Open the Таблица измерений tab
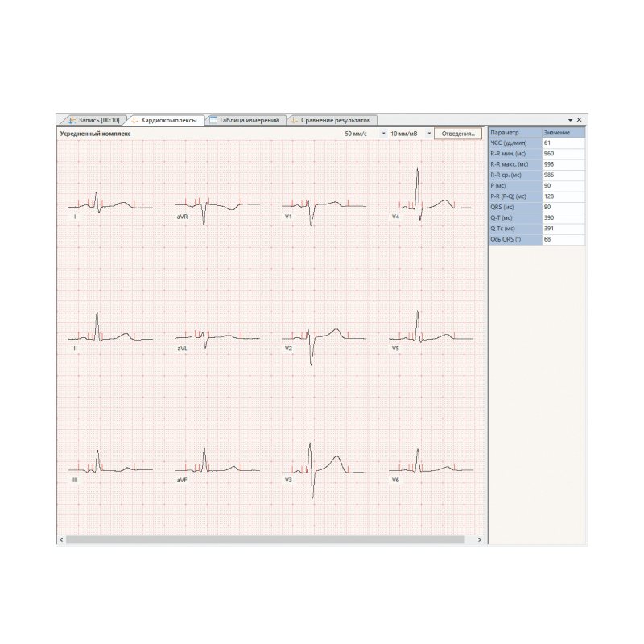This screenshot has width=644, height=644. 248,120
